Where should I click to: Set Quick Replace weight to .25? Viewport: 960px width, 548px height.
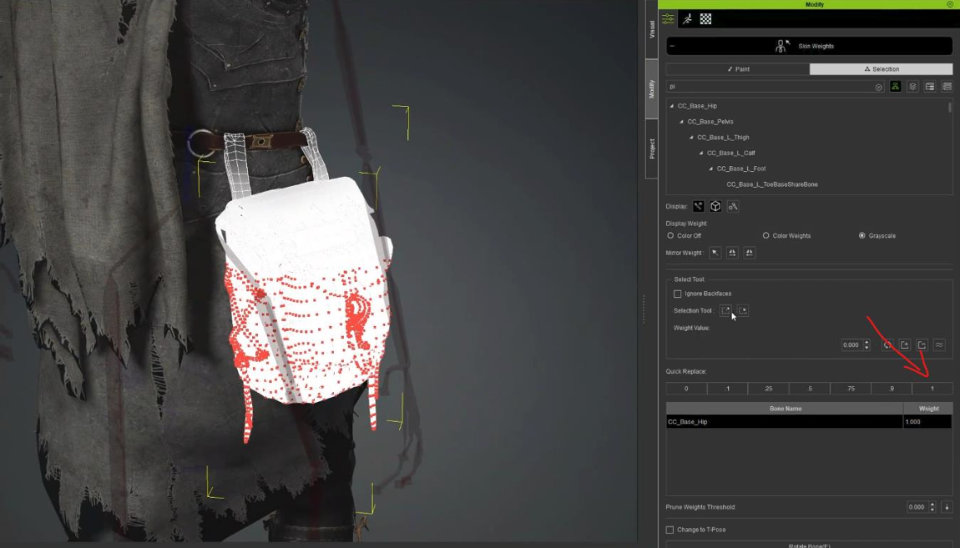(768, 389)
